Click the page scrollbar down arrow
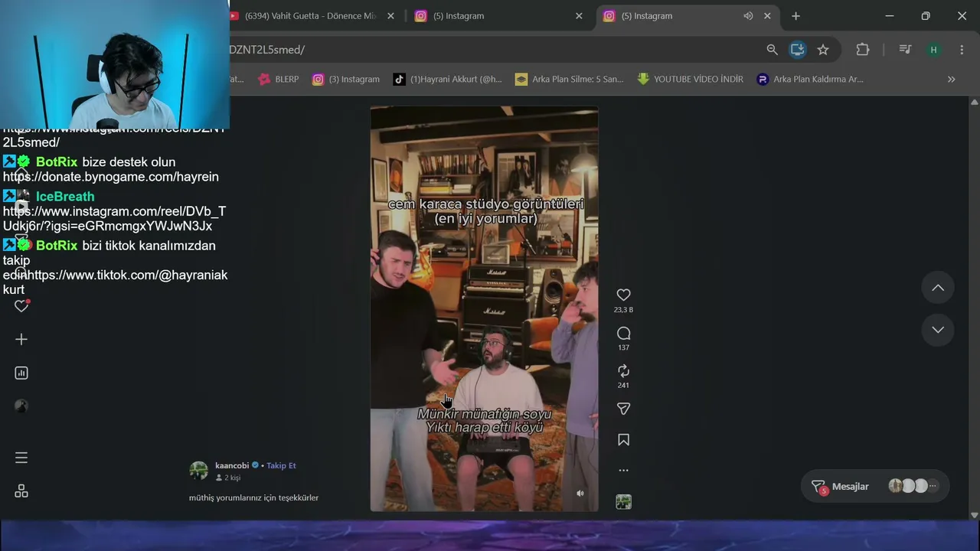The height and width of the screenshot is (551, 980). (974, 515)
